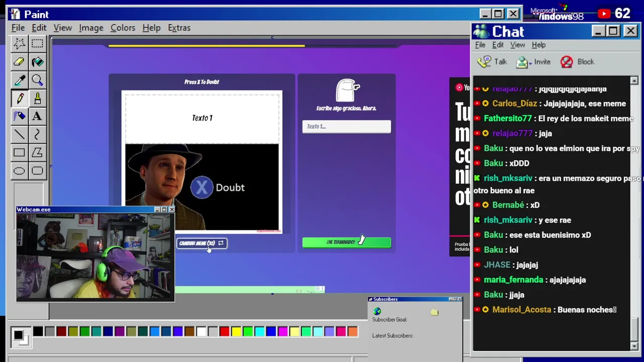Select the Polygon shape tool

point(37,152)
